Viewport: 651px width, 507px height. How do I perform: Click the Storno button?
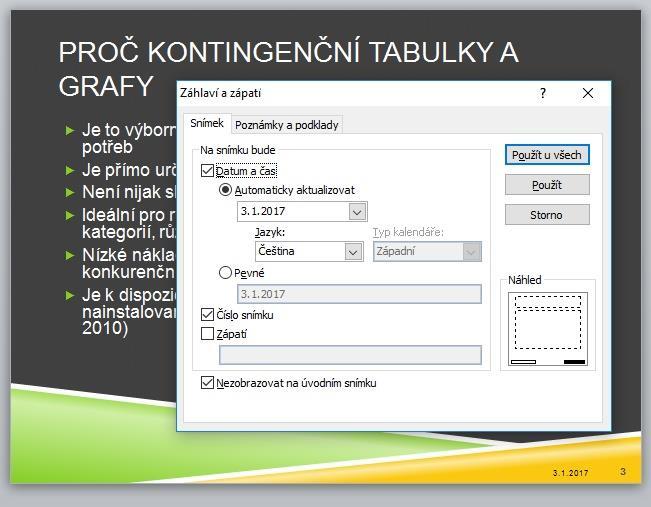pyautogui.click(x=547, y=215)
